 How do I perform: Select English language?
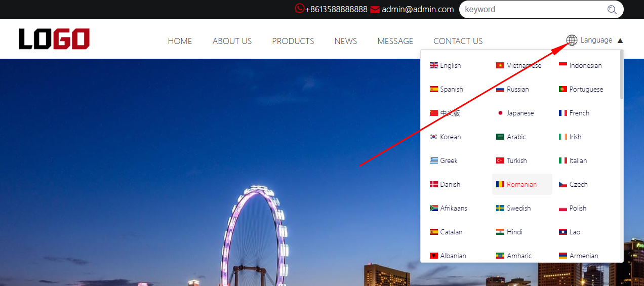pyautogui.click(x=446, y=65)
